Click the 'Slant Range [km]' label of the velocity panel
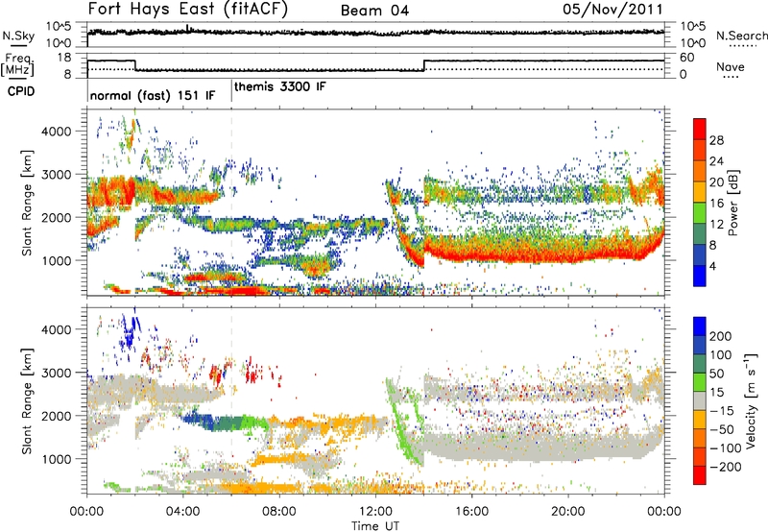768x532 pixels. coord(27,400)
